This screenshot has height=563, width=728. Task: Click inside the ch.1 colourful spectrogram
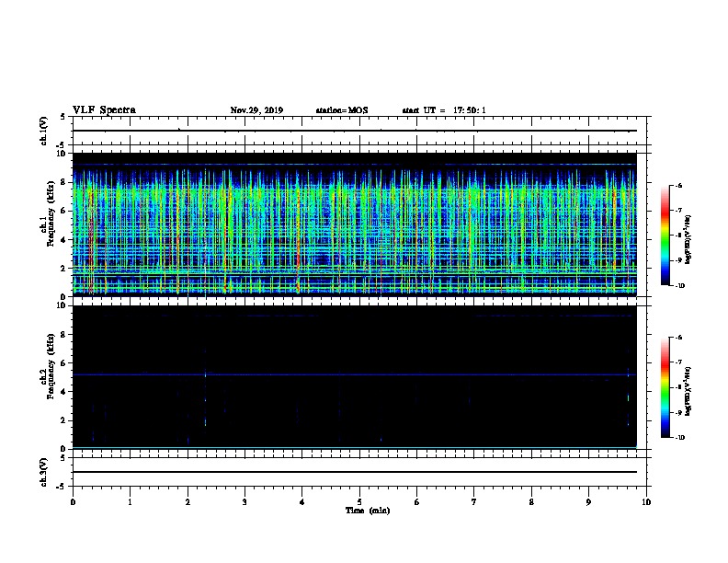point(355,224)
